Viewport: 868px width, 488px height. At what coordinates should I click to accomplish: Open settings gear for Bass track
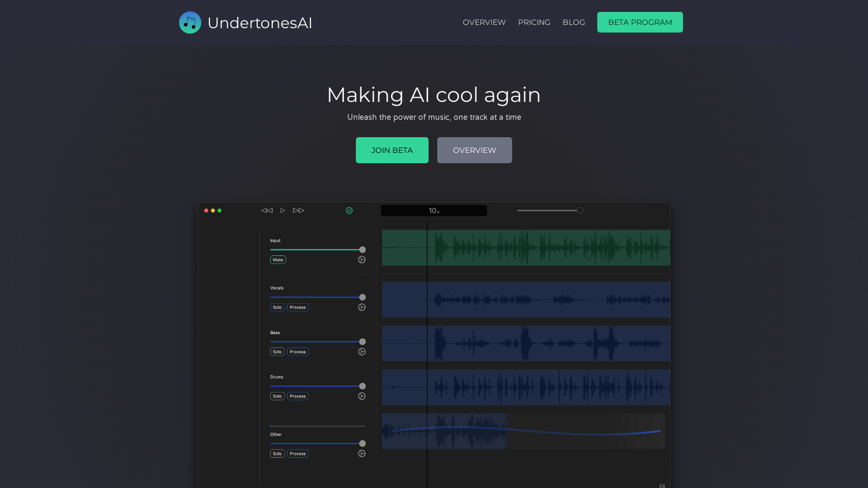click(362, 352)
